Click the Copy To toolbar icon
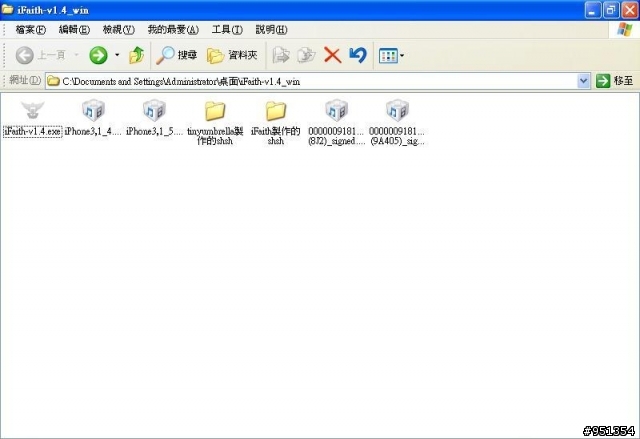 point(306,55)
